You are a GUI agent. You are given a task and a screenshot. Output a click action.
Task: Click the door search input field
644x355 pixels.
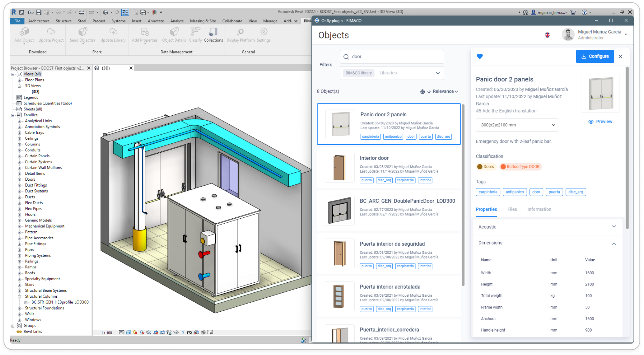click(392, 57)
